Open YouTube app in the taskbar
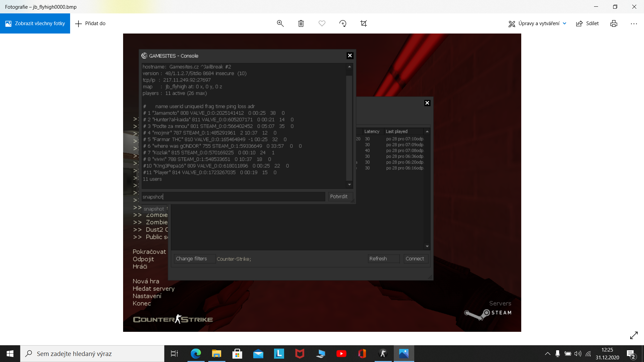 coord(341,354)
